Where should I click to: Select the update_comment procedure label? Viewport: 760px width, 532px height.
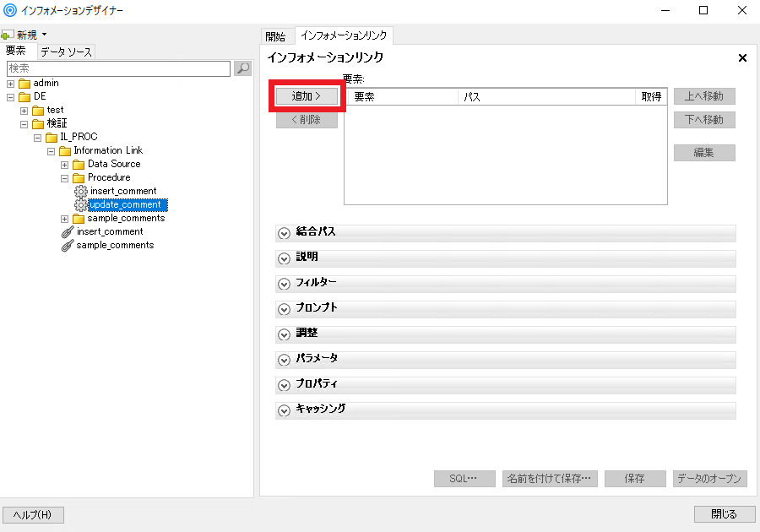[x=128, y=205]
